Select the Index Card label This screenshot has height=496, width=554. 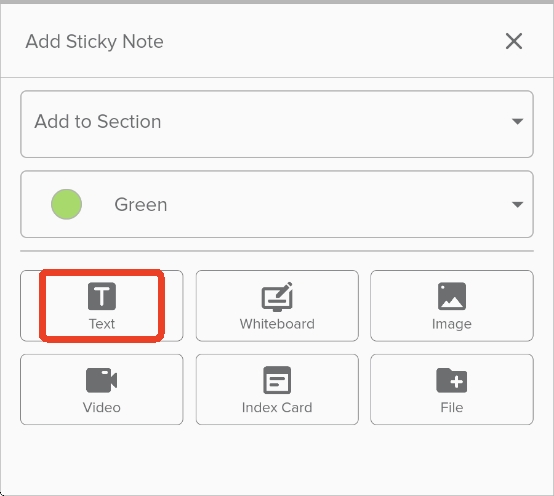[277, 408]
